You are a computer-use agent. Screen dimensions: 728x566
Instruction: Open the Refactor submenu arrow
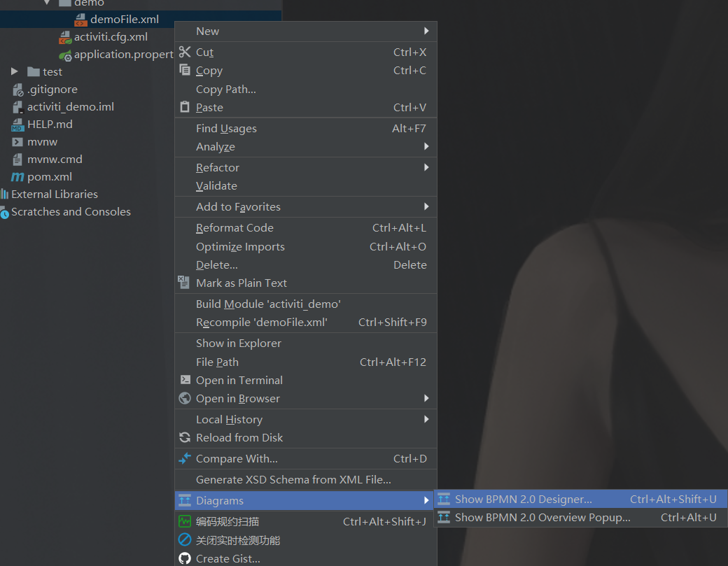[426, 167]
